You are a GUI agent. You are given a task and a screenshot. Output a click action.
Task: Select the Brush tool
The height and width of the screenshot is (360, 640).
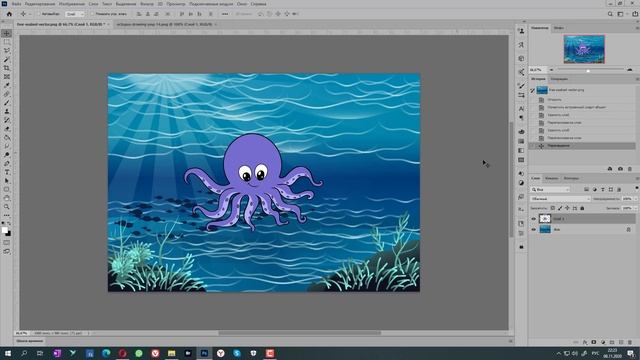(x=7, y=102)
